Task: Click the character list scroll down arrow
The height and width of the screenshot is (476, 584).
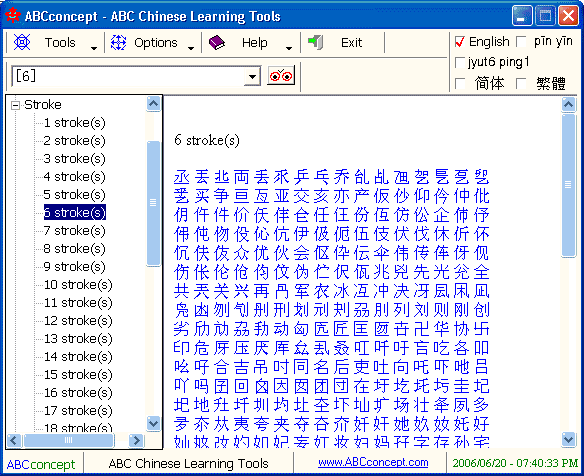Action: [568, 439]
